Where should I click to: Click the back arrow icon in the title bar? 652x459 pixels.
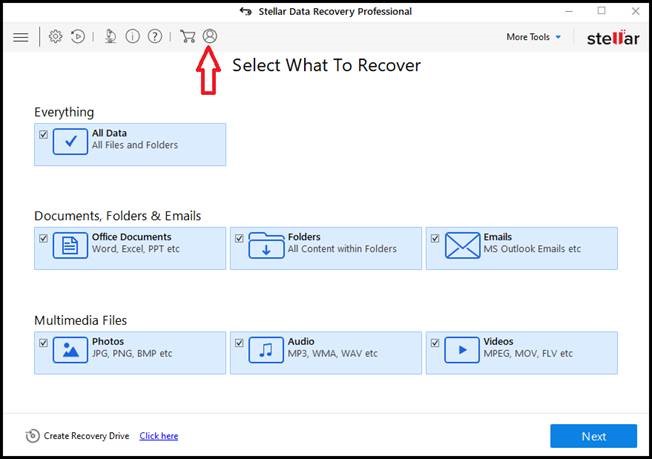(x=246, y=11)
